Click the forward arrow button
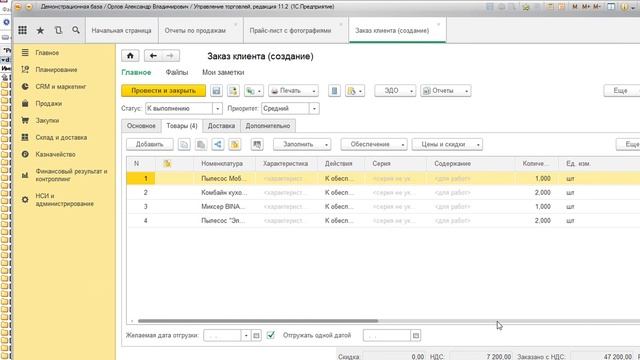The width and height of the screenshot is (640, 360). click(x=170, y=56)
